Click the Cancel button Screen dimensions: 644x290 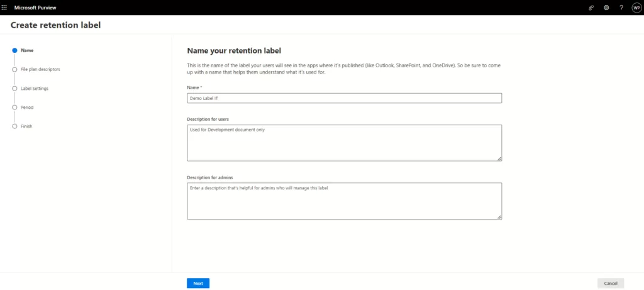(x=610, y=283)
